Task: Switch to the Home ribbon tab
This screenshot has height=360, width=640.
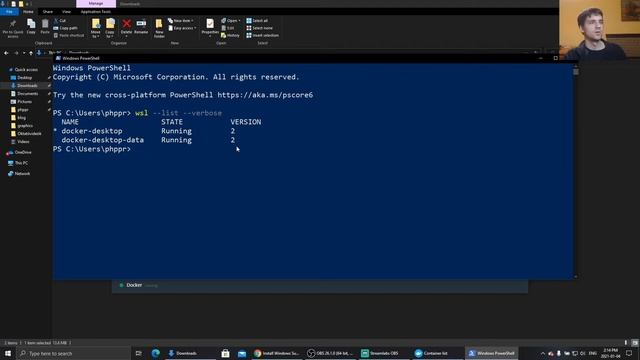Action: (x=28, y=12)
